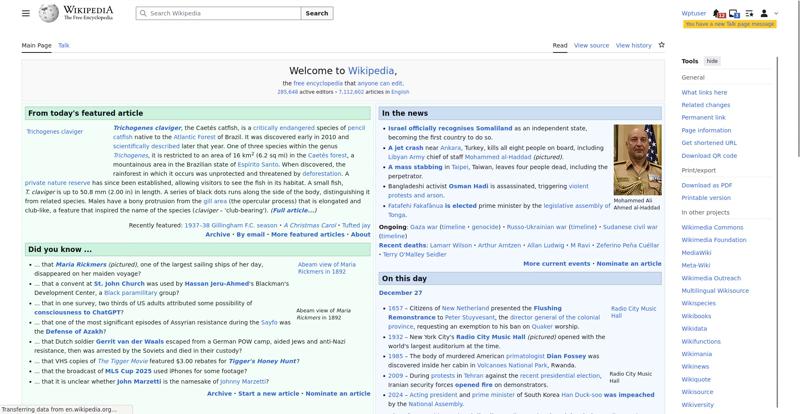The image size is (800, 414).
Task: Switch to the Talk tab
Action: coord(64,45)
